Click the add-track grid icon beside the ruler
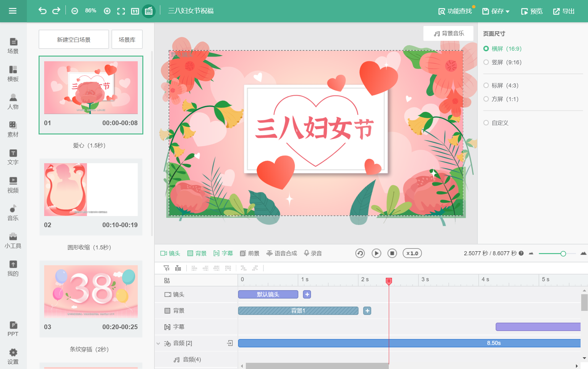 coord(167,280)
